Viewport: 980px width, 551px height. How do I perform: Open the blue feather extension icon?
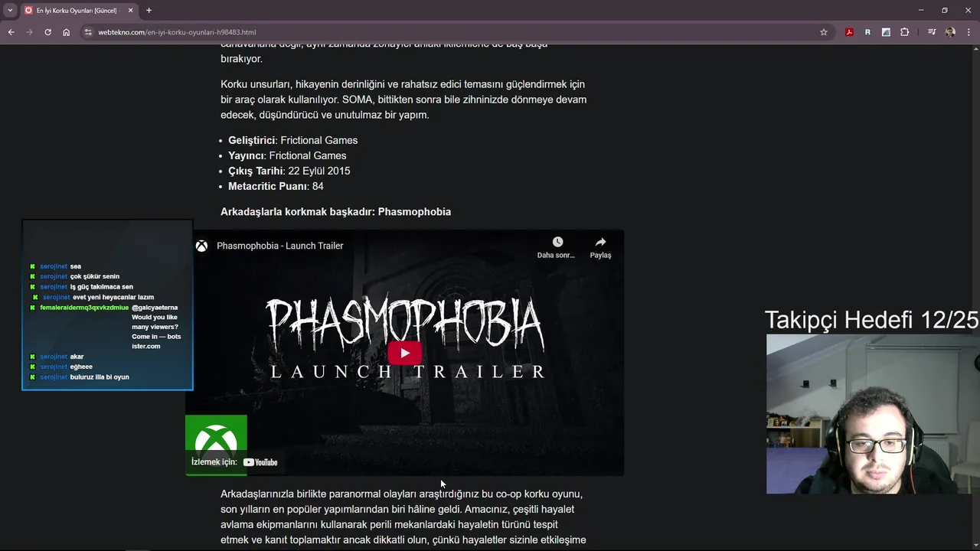pos(886,32)
